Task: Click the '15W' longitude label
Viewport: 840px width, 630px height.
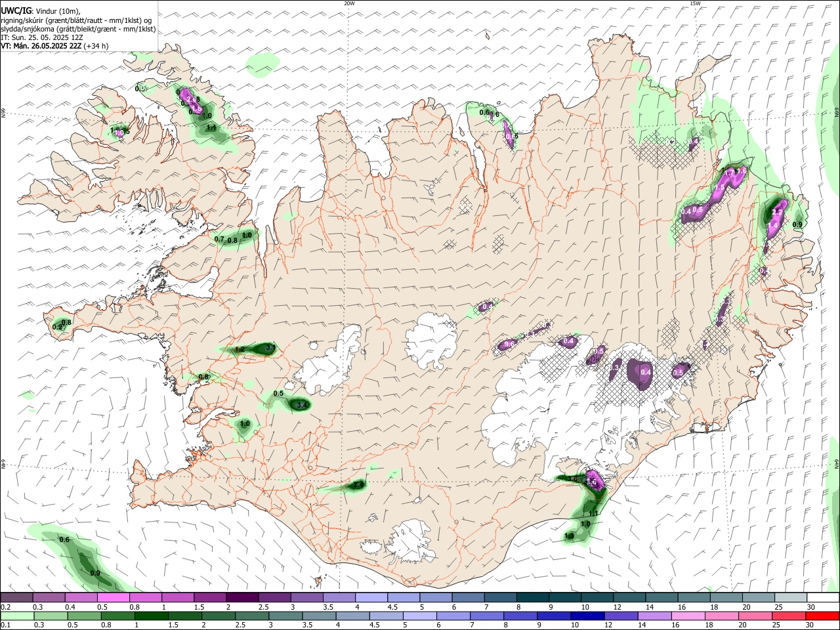Action: 695,3
